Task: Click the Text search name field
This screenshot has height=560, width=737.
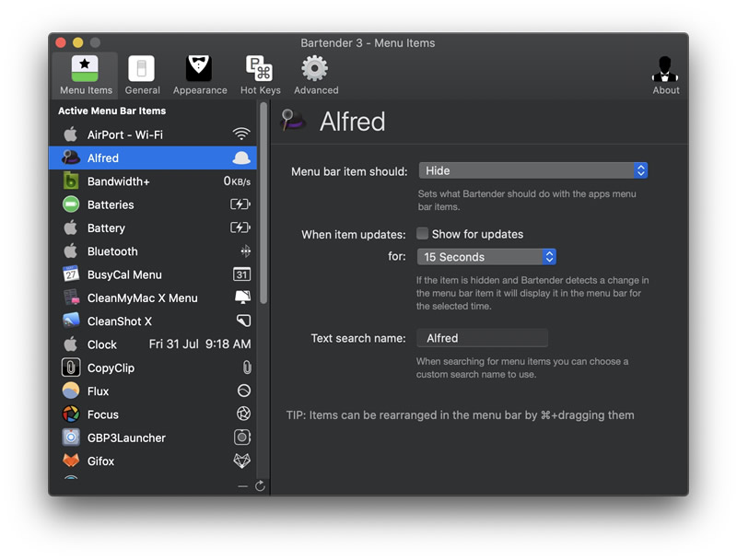Action: (x=482, y=338)
